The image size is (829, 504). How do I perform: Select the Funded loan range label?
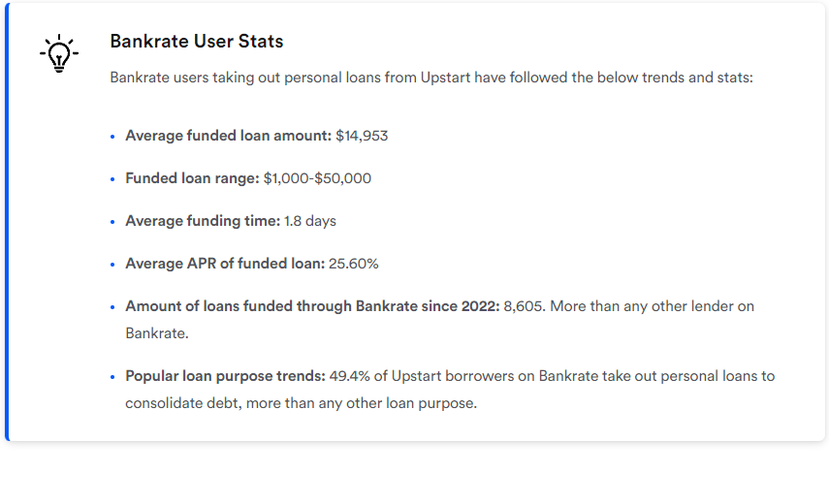click(x=192, y=178)
